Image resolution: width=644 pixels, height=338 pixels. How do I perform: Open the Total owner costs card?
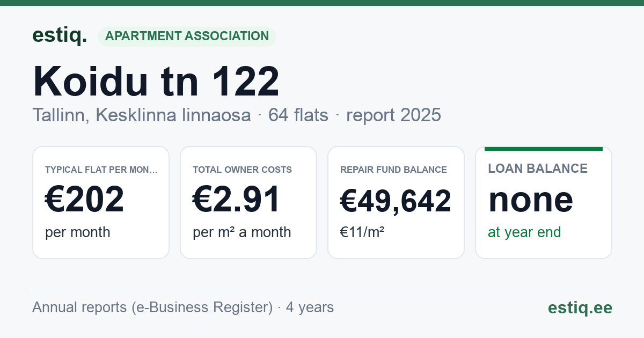coord(248,202)
